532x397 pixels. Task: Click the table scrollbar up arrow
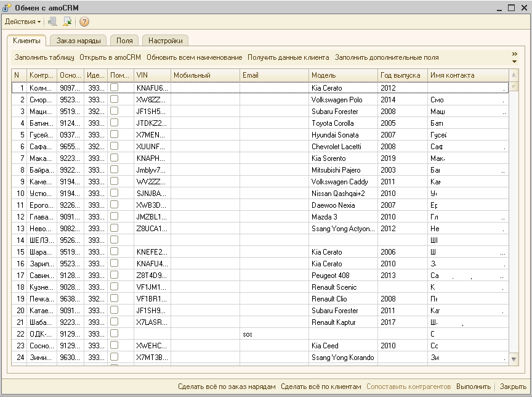click(514, 75)
